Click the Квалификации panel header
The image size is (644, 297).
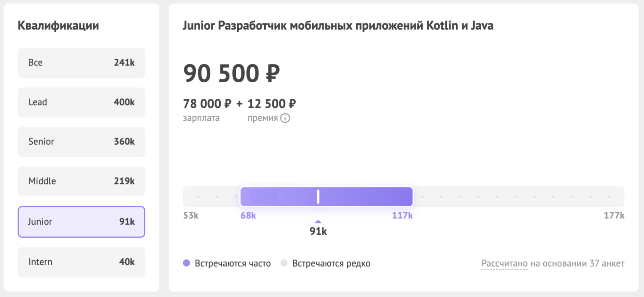pos(58,25)
